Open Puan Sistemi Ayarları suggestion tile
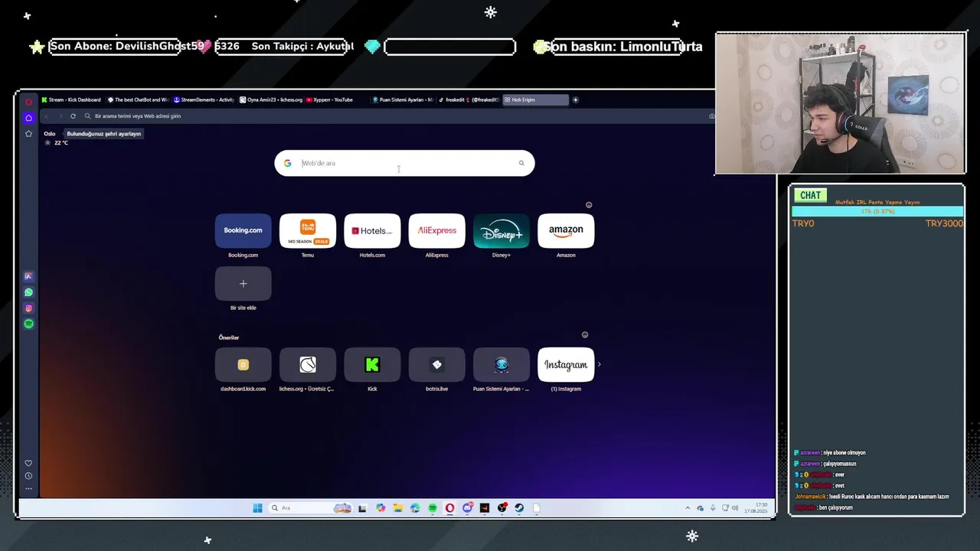 click(501, 365)
